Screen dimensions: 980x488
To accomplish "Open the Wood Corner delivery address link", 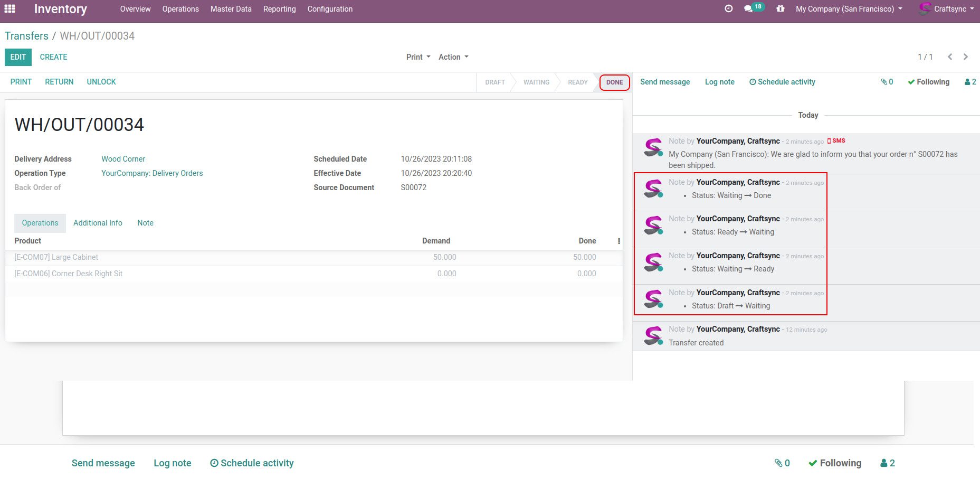I will [x=123, y=159].
